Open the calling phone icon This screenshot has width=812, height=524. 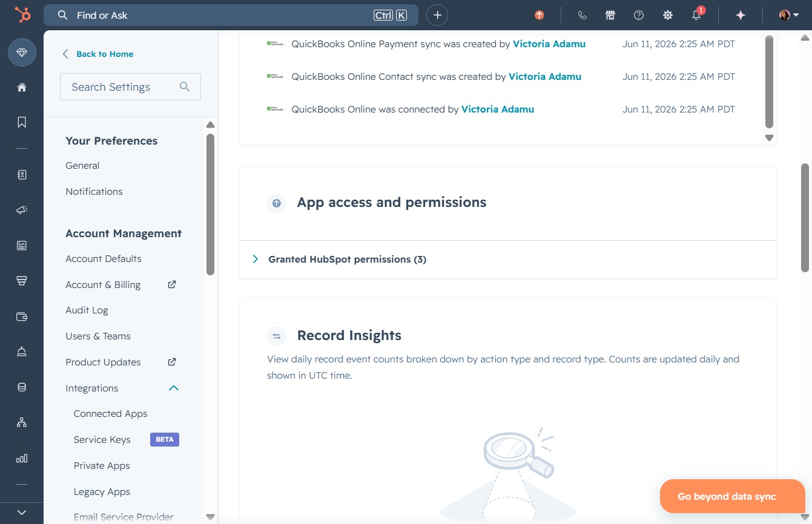pyautogui.click(x=582, y=15)
